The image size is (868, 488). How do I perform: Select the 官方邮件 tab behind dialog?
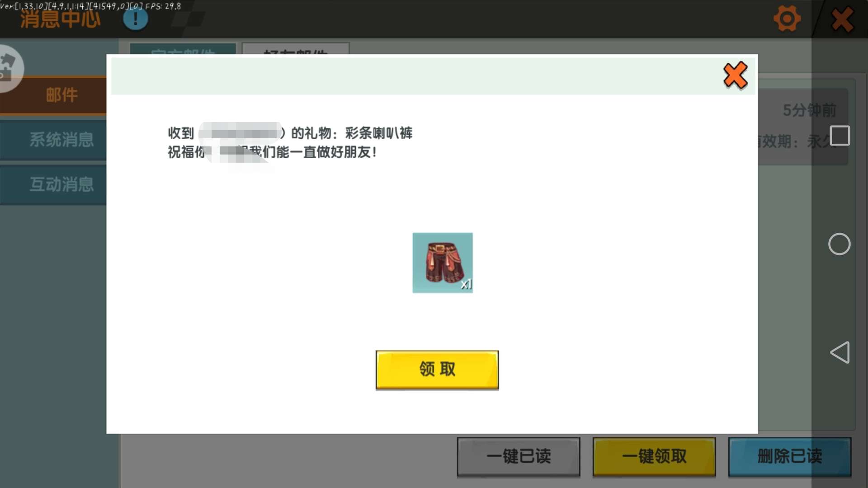point(183,49)
